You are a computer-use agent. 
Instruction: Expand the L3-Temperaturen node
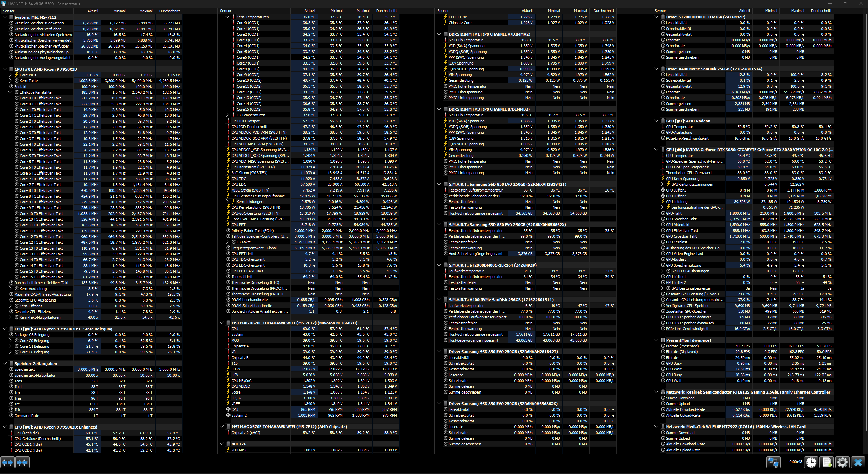227,115
